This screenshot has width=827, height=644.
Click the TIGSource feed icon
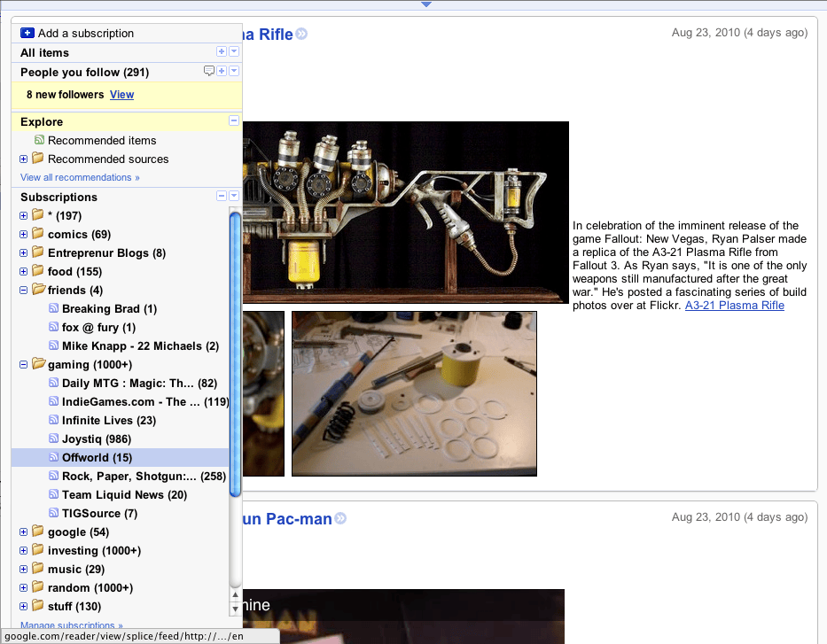coord(53,513)
